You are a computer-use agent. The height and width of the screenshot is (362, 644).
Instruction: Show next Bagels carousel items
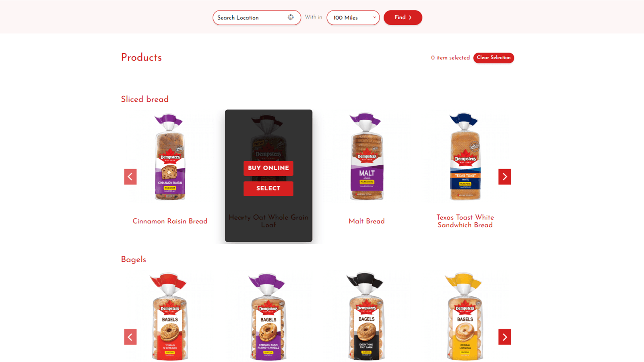click(504, 337)
